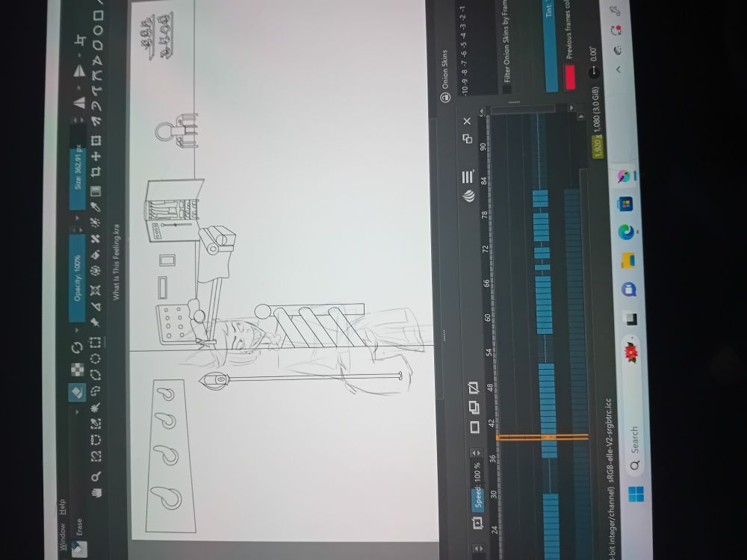Select the Fill bucket tool
This screenshot has width=747, height=560.
[96, 255]
